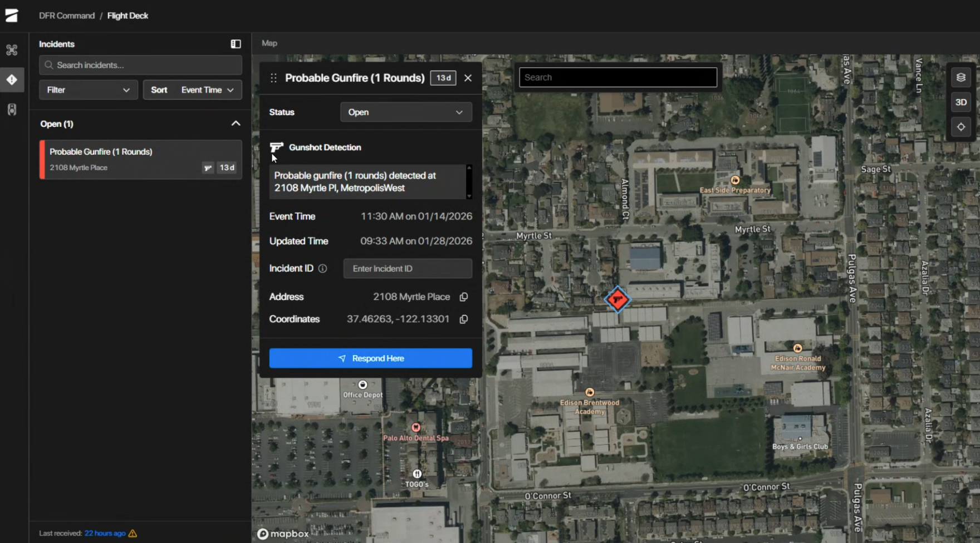Collapse the Incidents panel layout icon
980x543 pixels.
(236, 44)
